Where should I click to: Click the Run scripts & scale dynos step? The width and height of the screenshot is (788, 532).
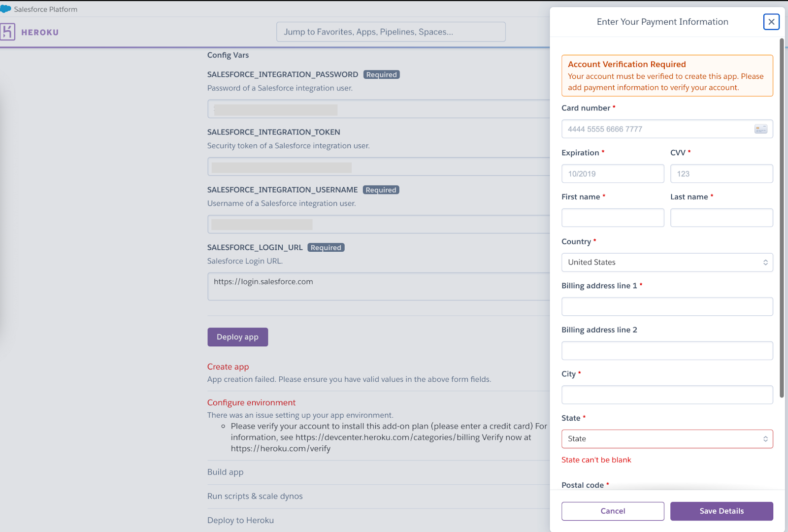point(255,496)
